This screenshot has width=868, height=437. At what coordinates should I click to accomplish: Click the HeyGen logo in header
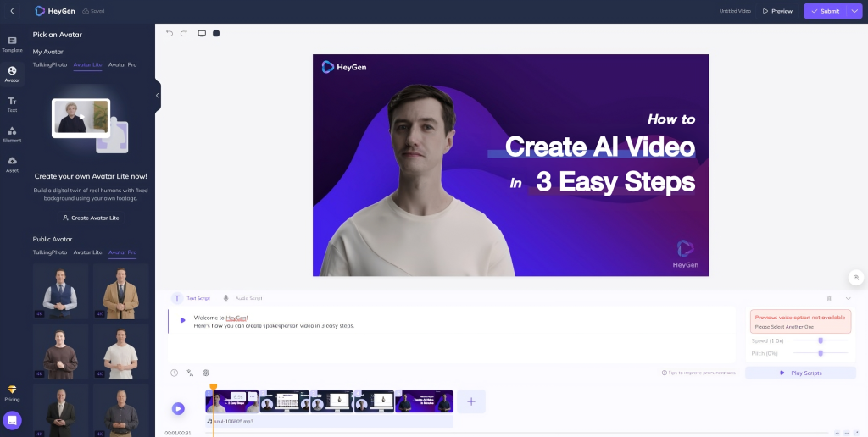pos(55,11)
